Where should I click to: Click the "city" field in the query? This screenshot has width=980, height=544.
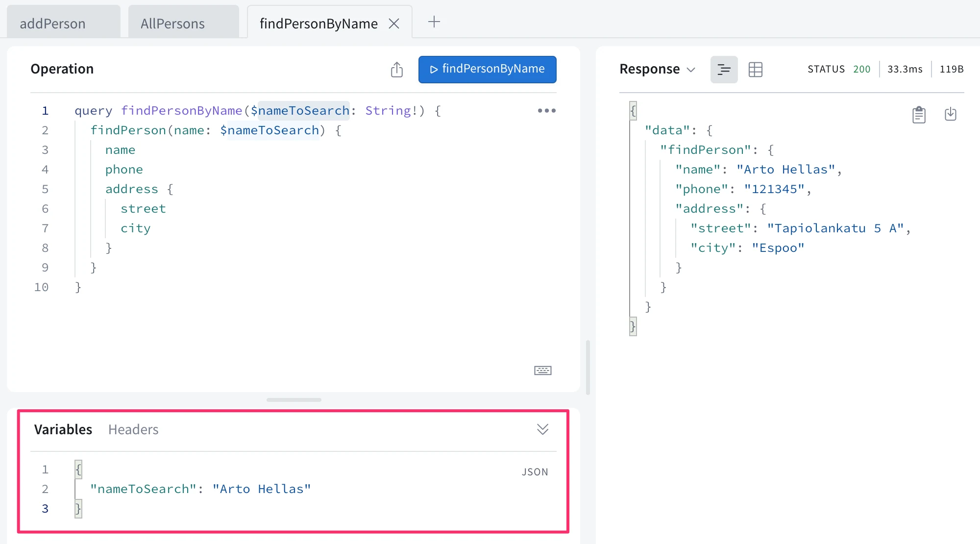coord(136,228)
